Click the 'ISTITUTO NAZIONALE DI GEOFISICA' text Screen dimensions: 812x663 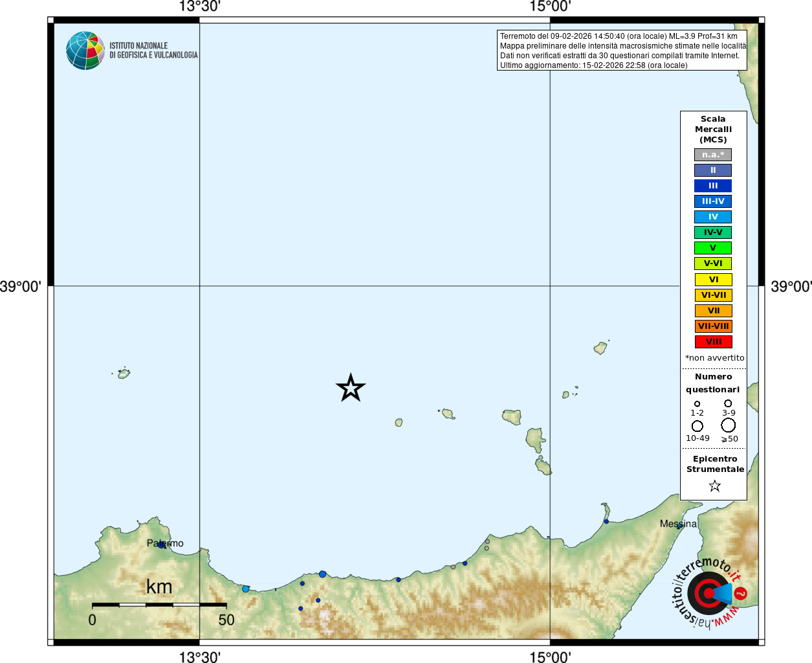(153, 51)
